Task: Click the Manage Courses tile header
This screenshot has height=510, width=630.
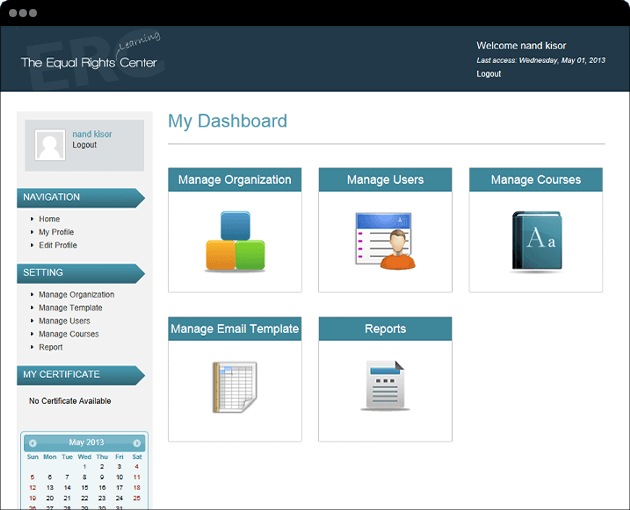Action: coord(536,180)
